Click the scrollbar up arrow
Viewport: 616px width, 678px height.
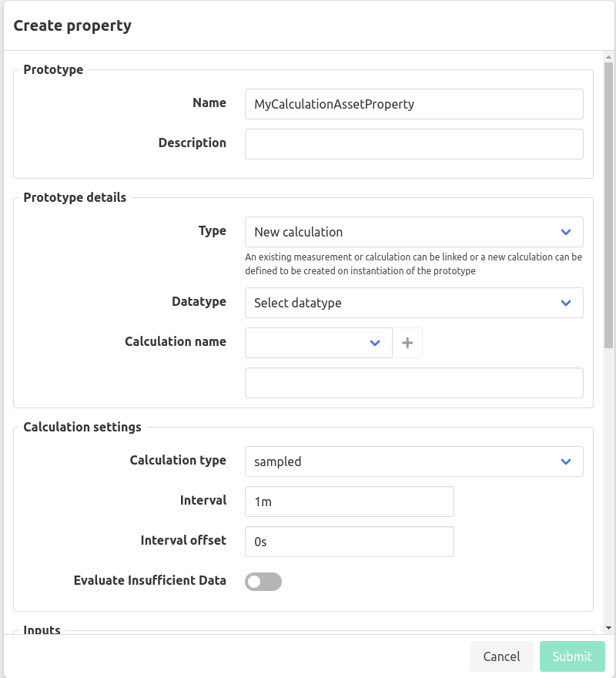608,57
